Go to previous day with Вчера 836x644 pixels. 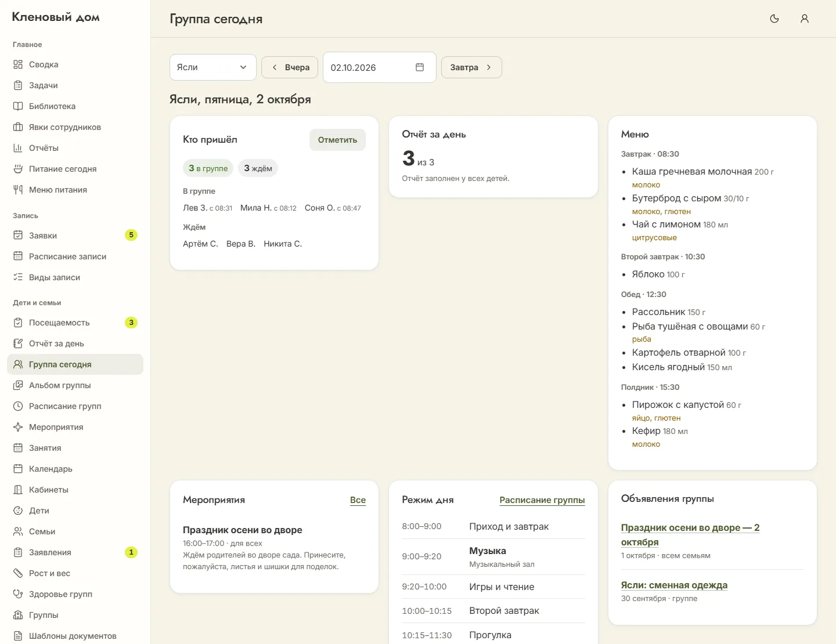tap(290, 67)
